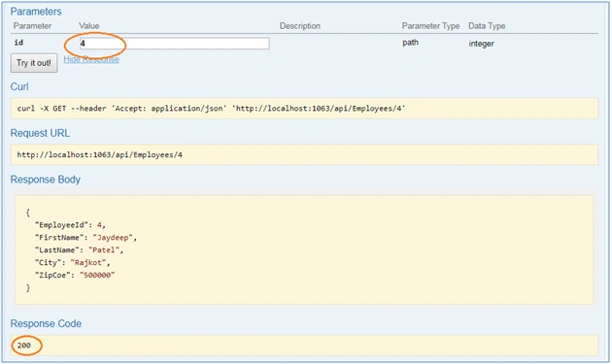This screenshot has width=612, height=364.
Task: Click the 'path' parameter type cell
Action: [x=410, y=43]
